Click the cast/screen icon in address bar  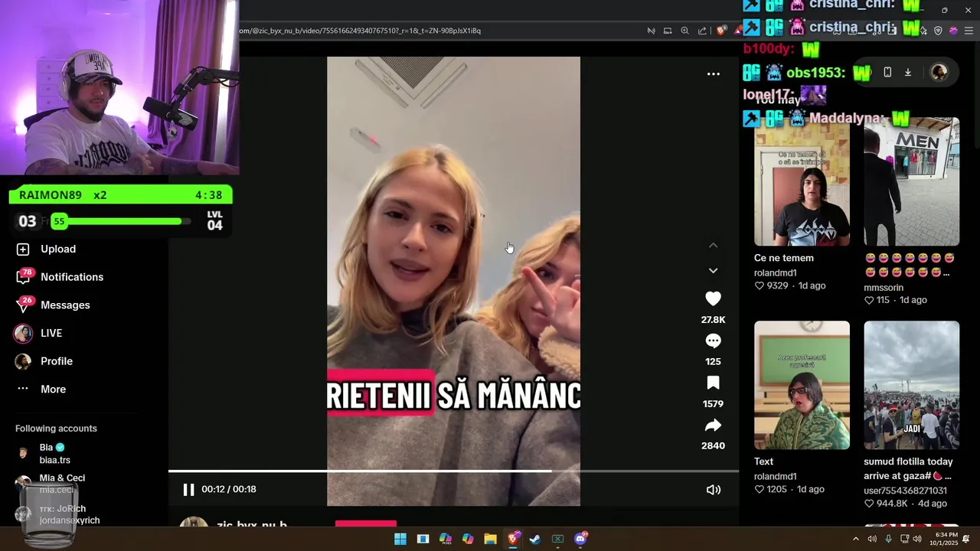(668, 31)
